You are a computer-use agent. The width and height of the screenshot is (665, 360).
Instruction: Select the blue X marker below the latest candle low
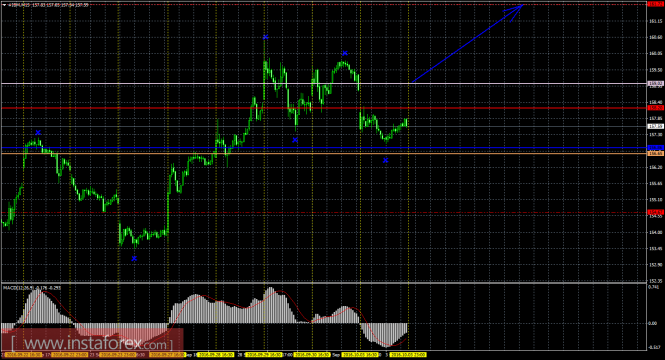click(386, 160)
